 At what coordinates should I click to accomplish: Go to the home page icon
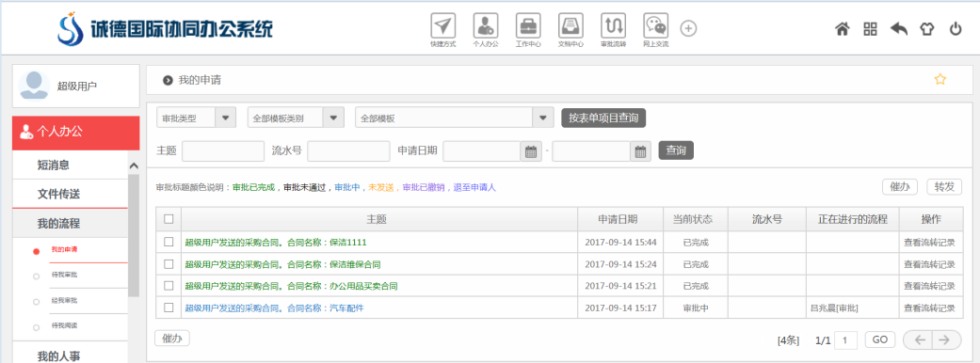coord(843,29)
